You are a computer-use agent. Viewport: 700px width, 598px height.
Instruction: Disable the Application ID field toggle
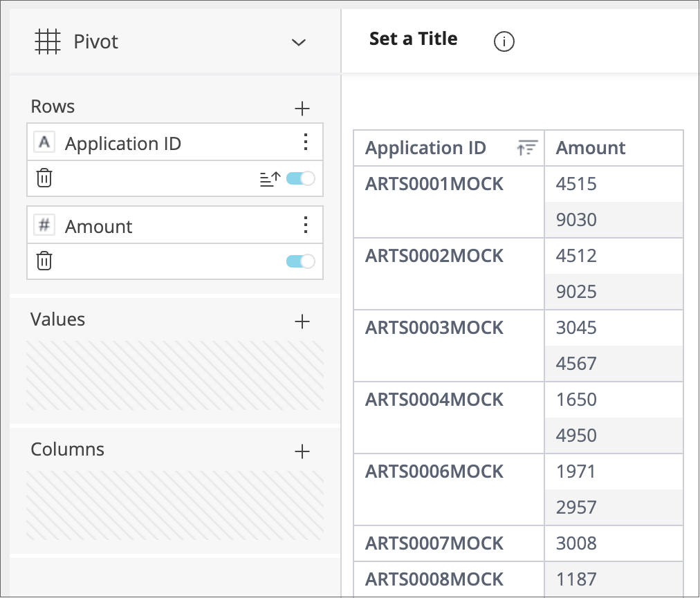[x=300, y=178]
